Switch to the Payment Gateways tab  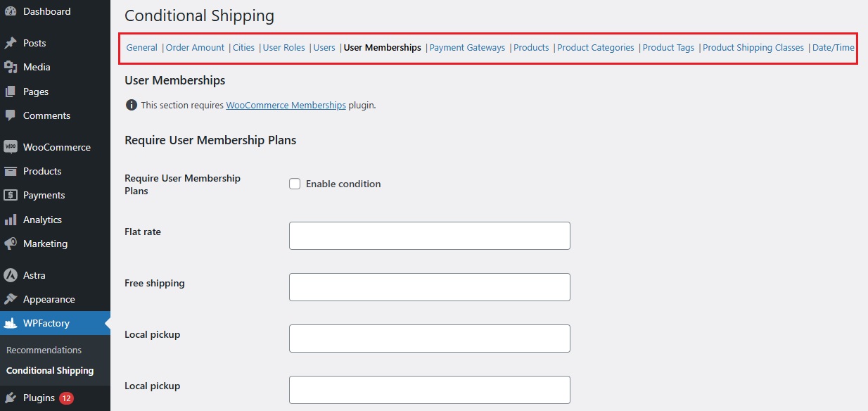(x=467, y=48)
